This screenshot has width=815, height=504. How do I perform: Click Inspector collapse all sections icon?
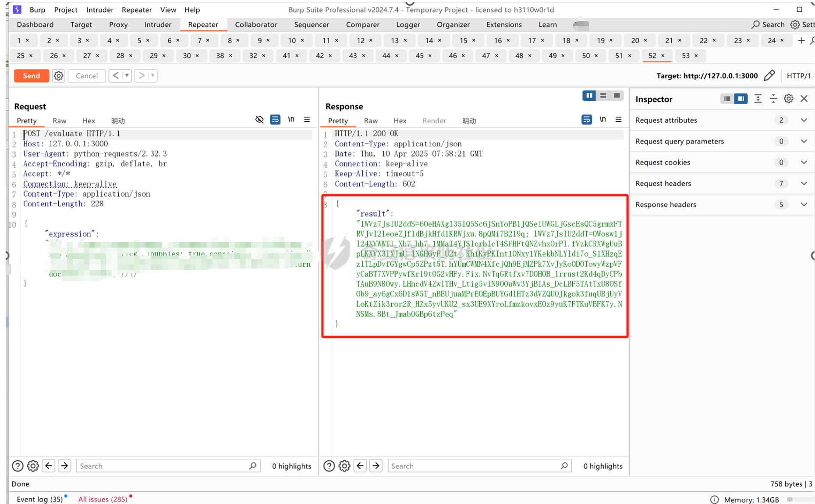(x=773, y=99)
